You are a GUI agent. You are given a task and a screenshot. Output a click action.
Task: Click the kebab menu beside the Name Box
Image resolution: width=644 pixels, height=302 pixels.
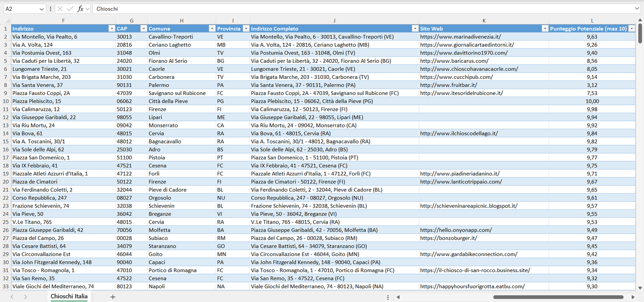coord(50,8)
